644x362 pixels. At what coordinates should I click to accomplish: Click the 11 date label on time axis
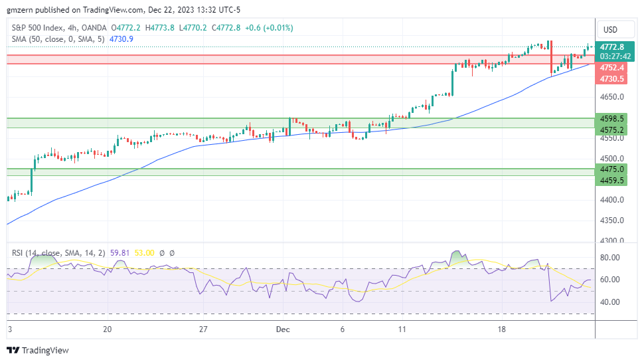[402, 329]
